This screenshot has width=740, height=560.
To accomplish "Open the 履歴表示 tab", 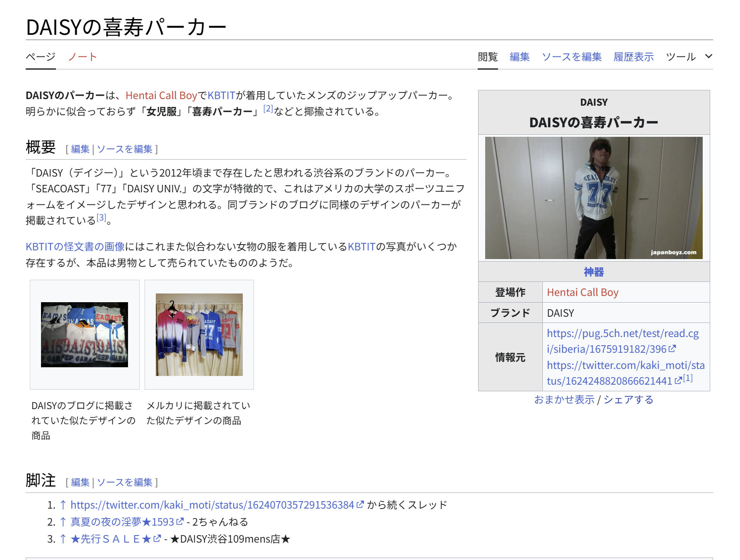I will (633, 57).
